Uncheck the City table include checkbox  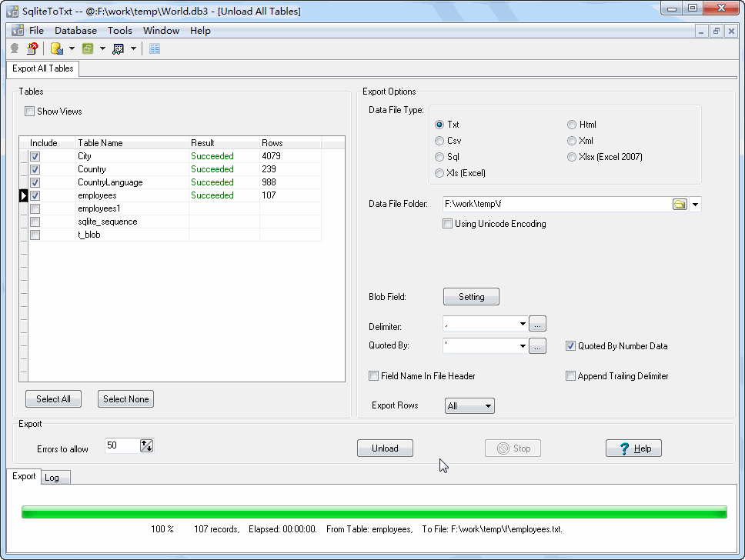35,156
